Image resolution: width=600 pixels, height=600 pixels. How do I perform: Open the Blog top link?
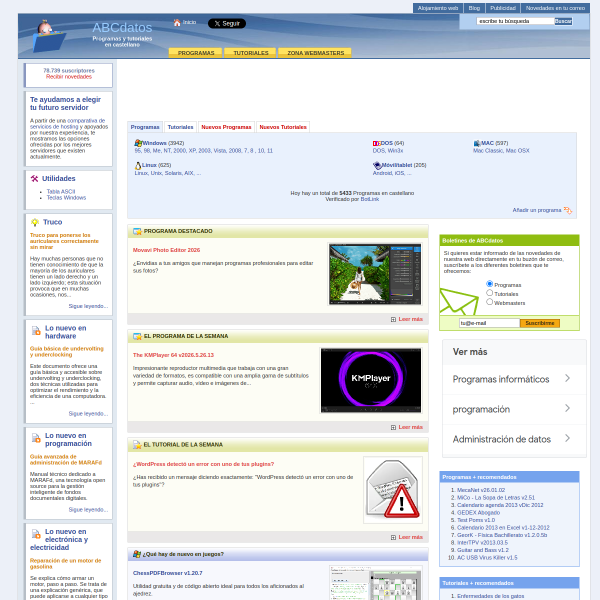coord(474,8)
